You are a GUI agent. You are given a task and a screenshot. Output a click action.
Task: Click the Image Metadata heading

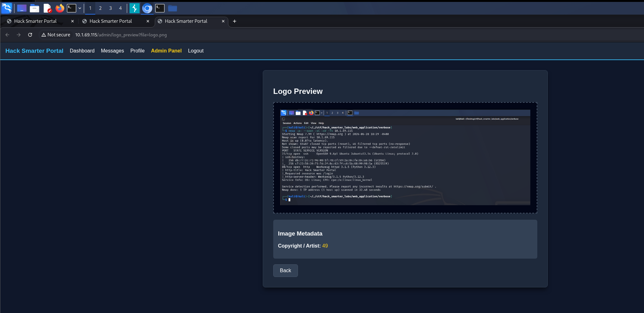pos(300,234)
